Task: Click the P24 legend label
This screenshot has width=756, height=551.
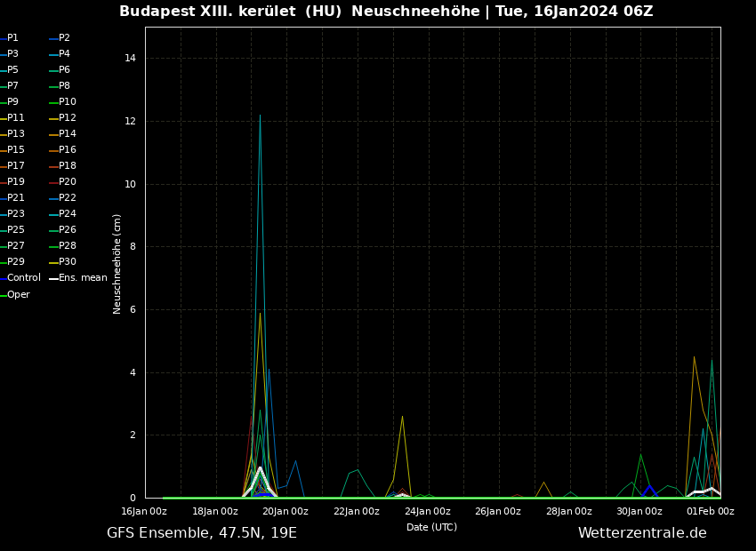Action: coord(68,214)
